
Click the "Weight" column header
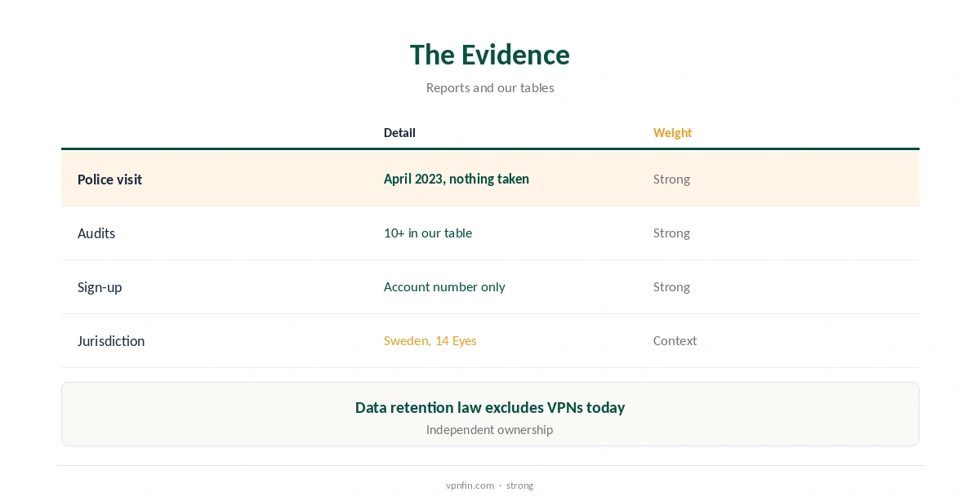tap(672, 133)
